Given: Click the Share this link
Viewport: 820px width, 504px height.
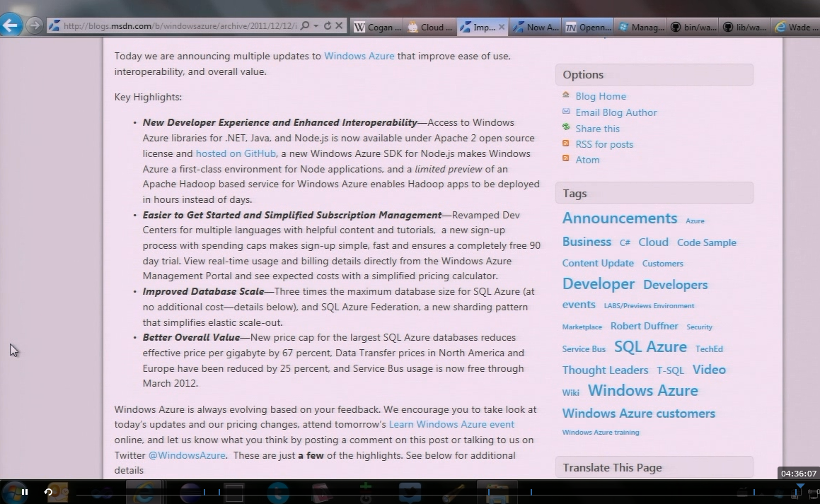Looking at the screenshot, I should [x=597, y=129].
